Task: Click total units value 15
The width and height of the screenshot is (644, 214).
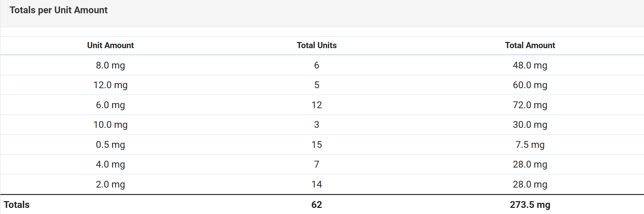Action: tap(316, 144)
